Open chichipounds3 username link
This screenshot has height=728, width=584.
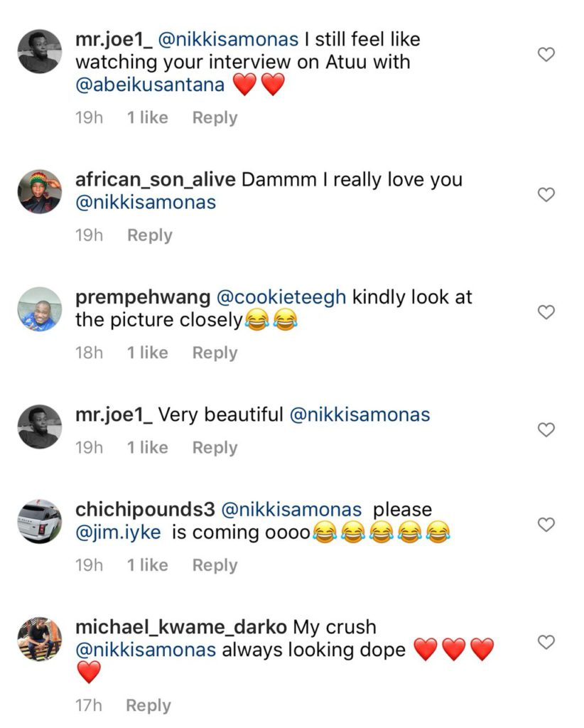point(145,510)
